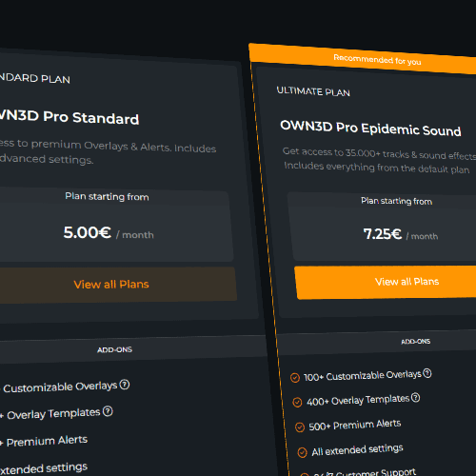This screenshot has width=476, height=476.
Task: Click Plan starting from label in Standard plan
Action: click(107, 196)
